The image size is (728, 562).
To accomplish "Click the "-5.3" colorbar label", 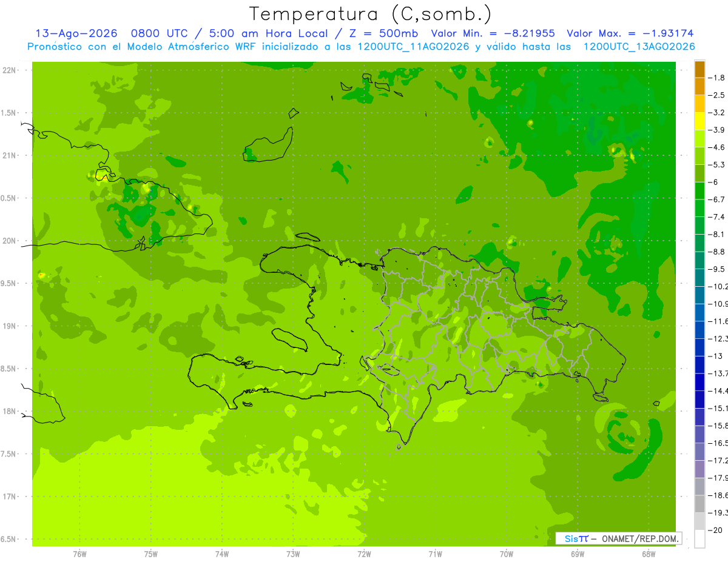I will pos(718,165).
